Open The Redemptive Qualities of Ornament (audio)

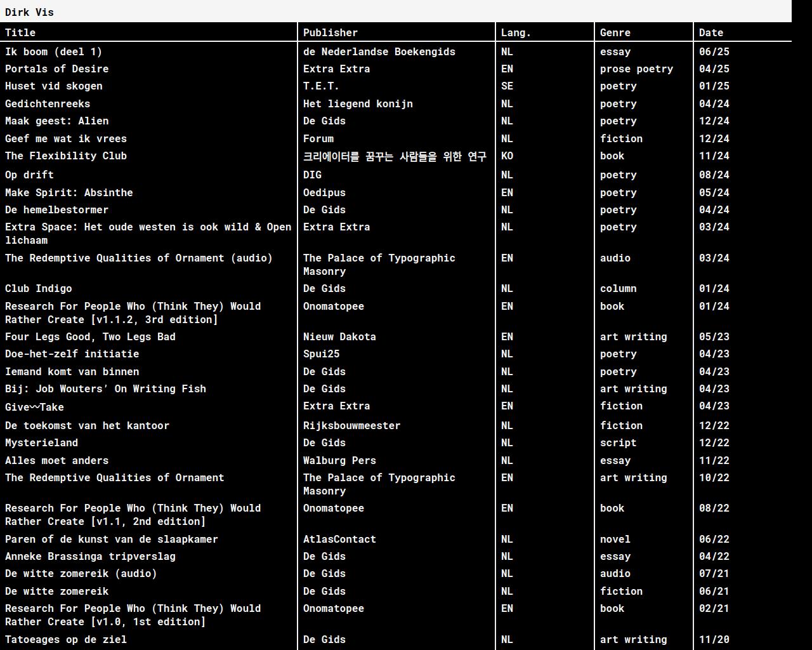(x=139, y=258)
